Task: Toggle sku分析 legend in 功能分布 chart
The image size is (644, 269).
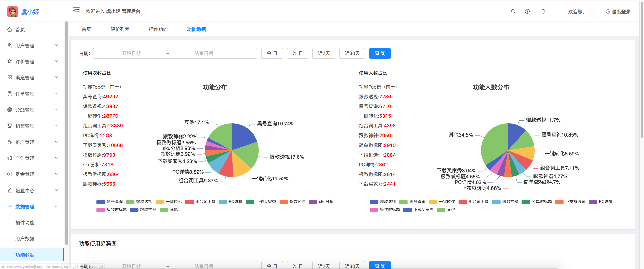Action: coord(321,202)
